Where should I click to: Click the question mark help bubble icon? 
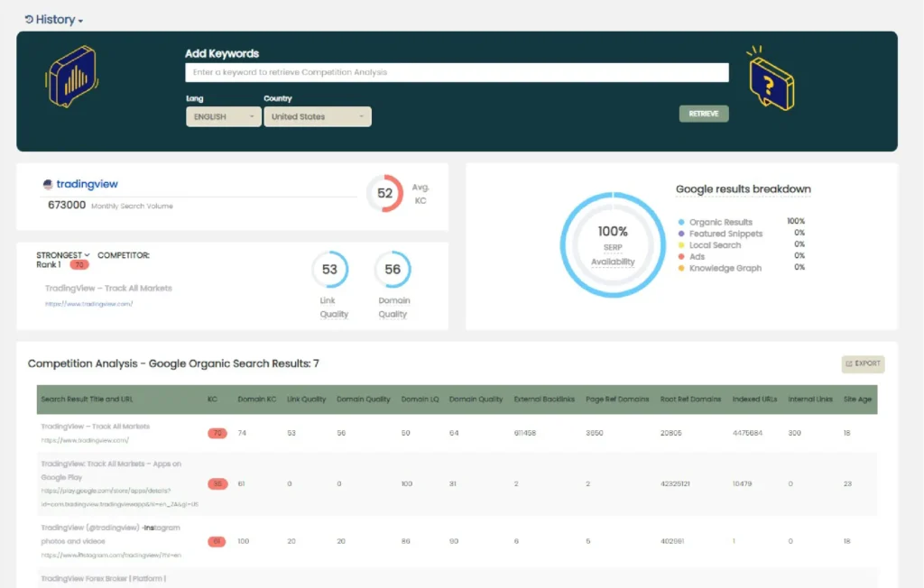point(771,79)
